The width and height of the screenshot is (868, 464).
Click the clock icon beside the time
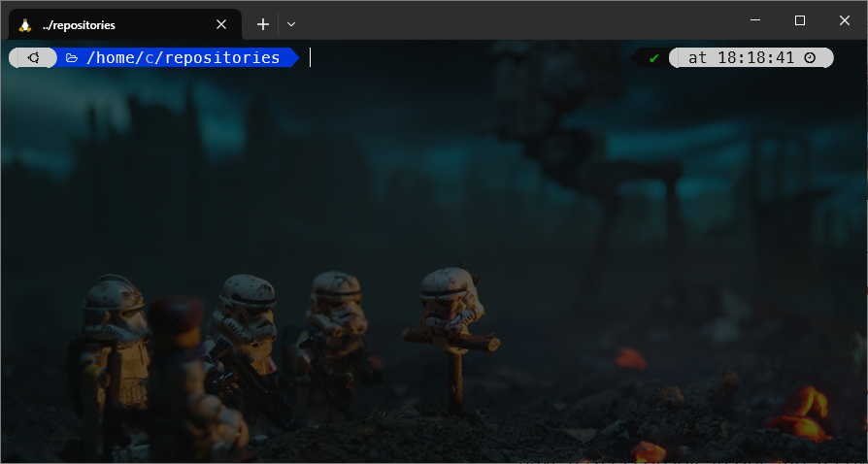coord(810,57)
